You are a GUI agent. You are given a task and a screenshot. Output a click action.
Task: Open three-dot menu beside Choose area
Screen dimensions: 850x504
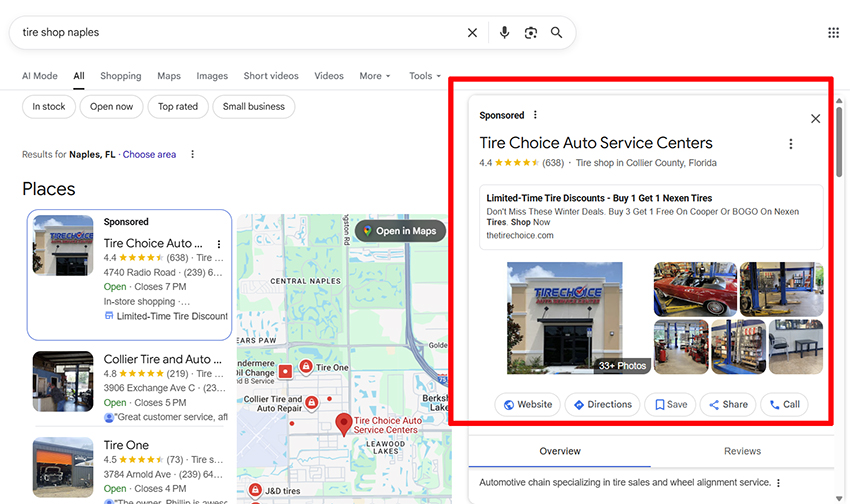193,155
